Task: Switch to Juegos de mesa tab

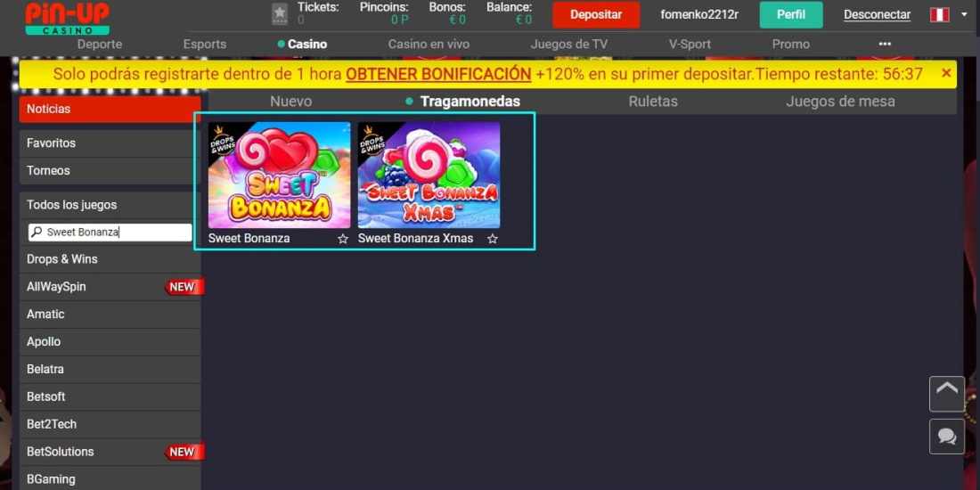Action: [840, 102]
